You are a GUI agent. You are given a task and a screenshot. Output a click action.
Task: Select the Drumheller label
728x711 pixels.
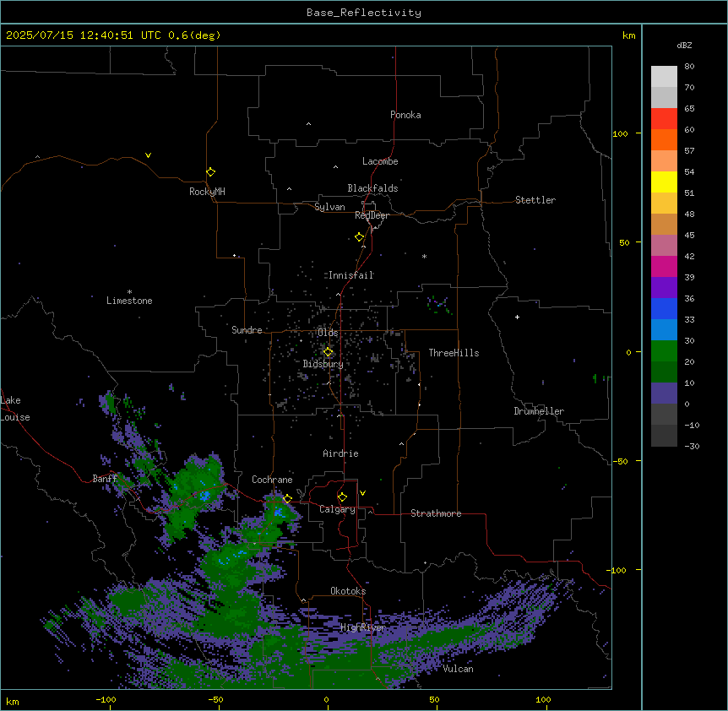pos(539,411)
